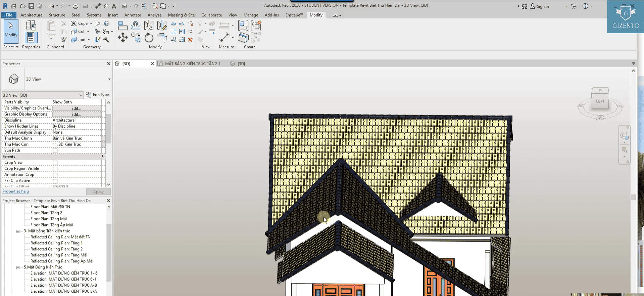Click the Thin Lines icon in quick access toolbar

pyautogui.click(x=144, y=6)
